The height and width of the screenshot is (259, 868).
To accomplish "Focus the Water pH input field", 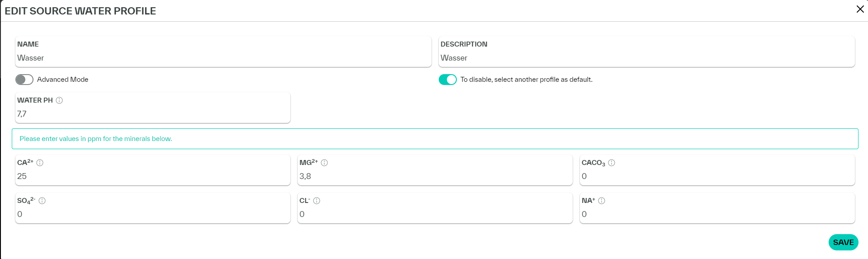I will [x=152, y=114].
